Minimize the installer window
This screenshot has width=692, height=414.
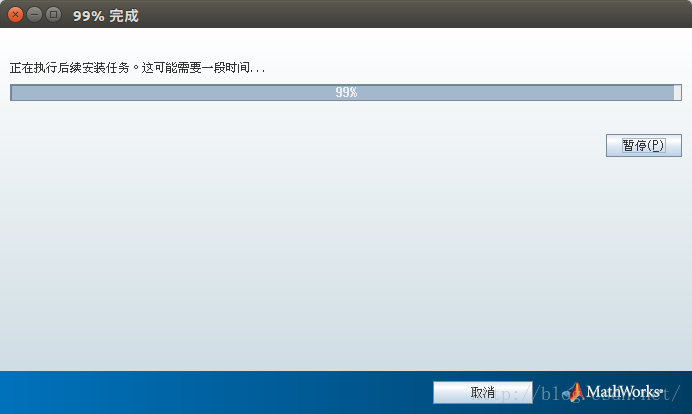click(34, 15)
